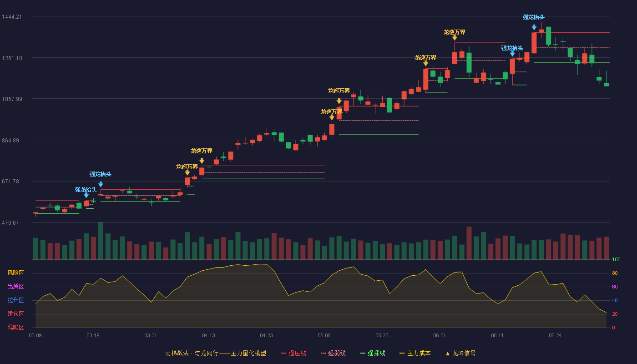Click the 1057.99 price axis label
The height and width of the screenshot is (364, 637).
click(x=11, y=99)
